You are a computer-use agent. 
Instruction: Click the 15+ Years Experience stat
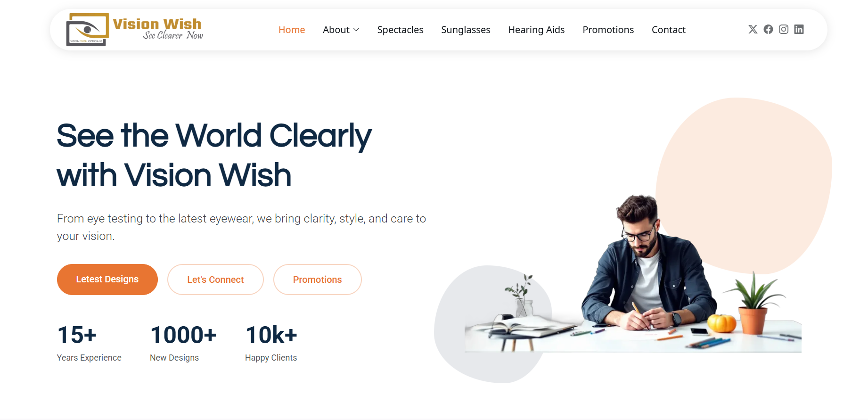pos(89,343)
